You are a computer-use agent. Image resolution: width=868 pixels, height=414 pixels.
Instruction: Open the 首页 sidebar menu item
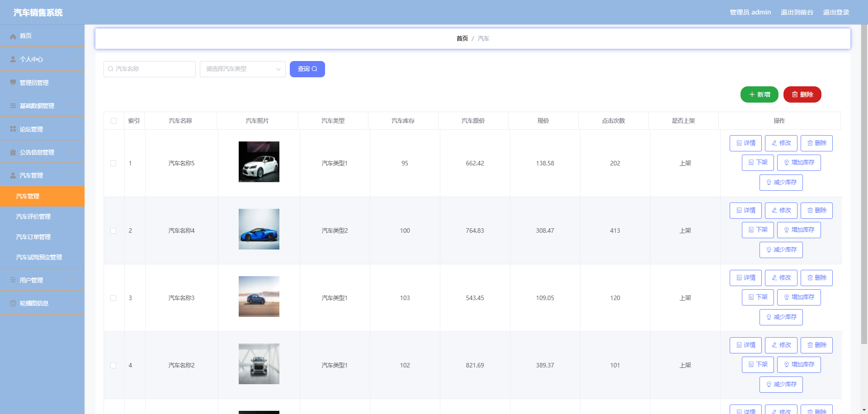(x=42, y=36)
